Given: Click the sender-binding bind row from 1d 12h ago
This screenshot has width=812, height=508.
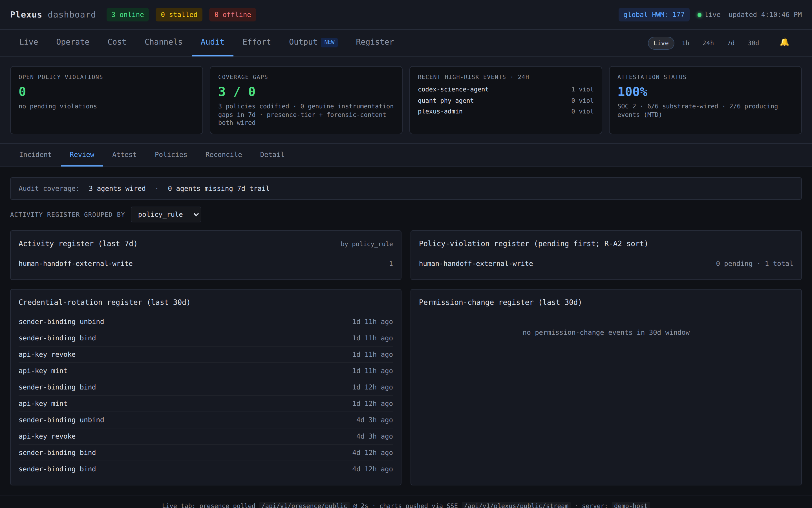Looking at the screenshot, I should click(206, 387).
